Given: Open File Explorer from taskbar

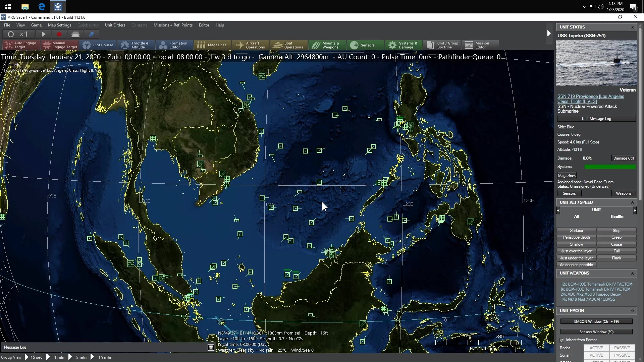Looking at the screenshot, I should [25, 7].
